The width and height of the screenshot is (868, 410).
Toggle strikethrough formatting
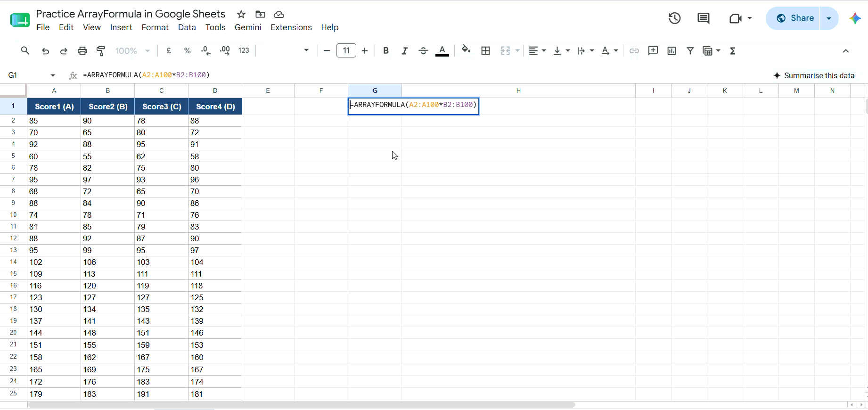pyautogui.click(x=423, y=51)
